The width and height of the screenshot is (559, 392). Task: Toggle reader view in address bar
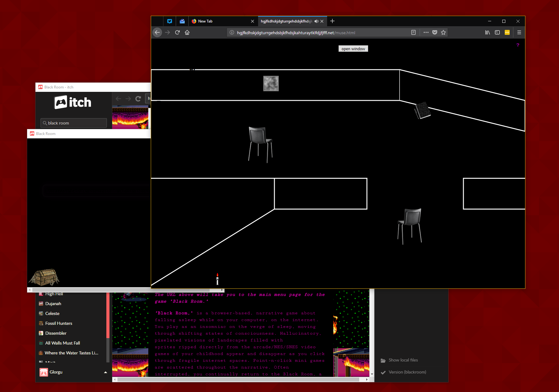(x=413, y=32)
